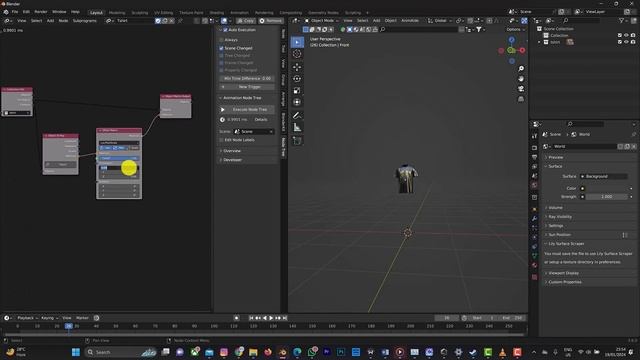The width and height of the screenshot is (640, 360).
Task: Enable the Always checkbox
Action: (222, 40)
